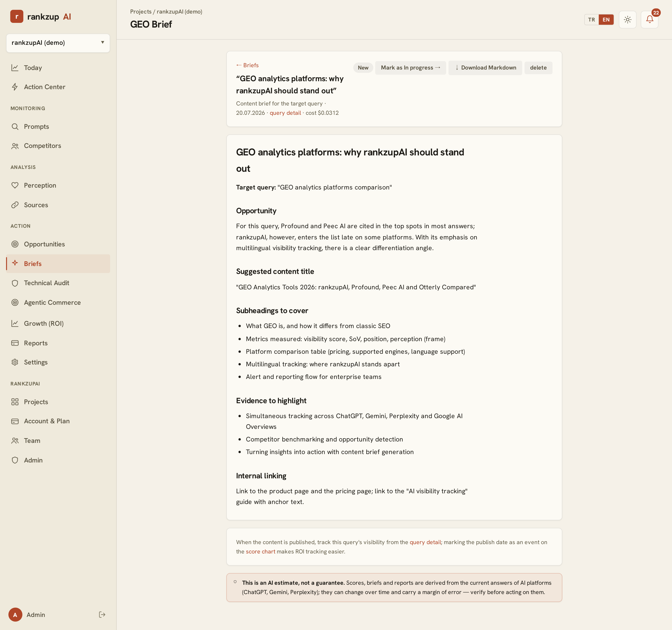
Task: Click the Today chart icon
Action: tap(15, 68)
